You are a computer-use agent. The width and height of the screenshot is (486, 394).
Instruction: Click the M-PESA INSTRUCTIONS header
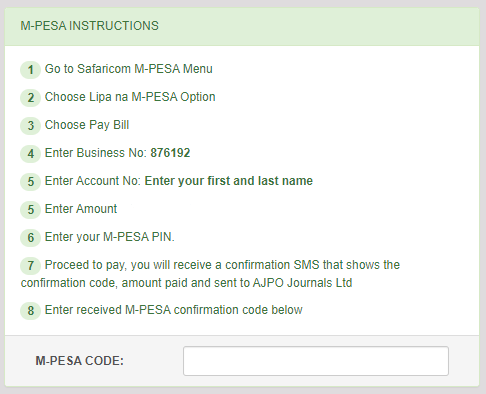coord(89,26)
